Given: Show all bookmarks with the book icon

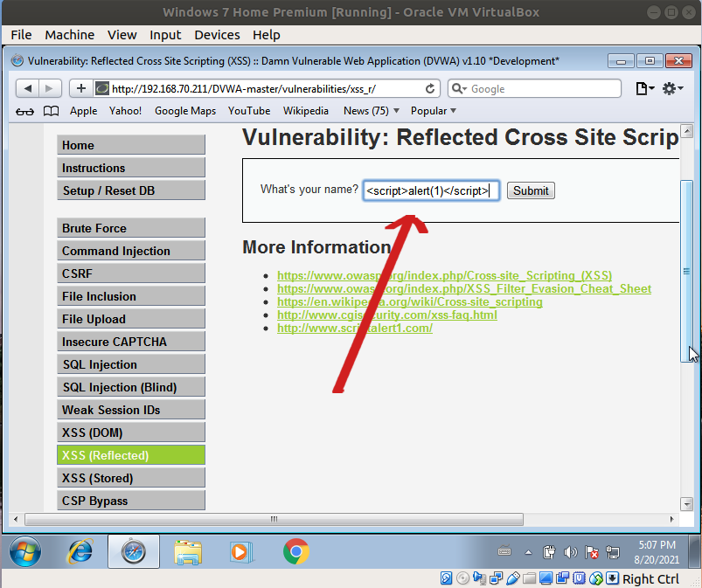Looking at the screenshot, I should click(x=51, y=111).
